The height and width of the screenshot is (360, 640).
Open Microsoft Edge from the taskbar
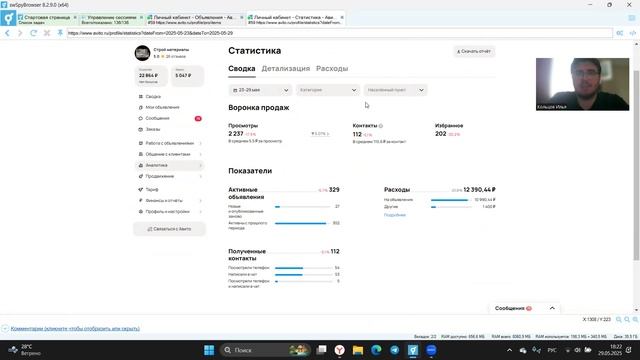[376, 350]
